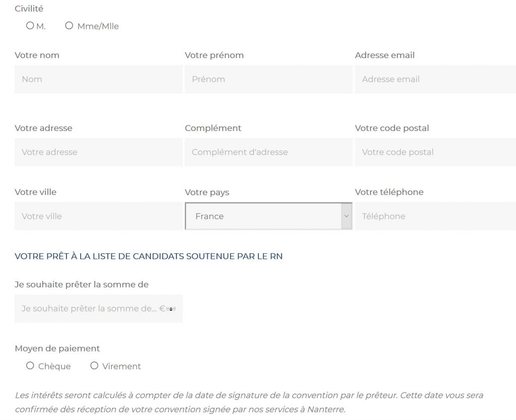This screenshot has width=516, height=420.
Task: Click the "VOTRE PRÊT" section heading
Action: pos(148,256)
